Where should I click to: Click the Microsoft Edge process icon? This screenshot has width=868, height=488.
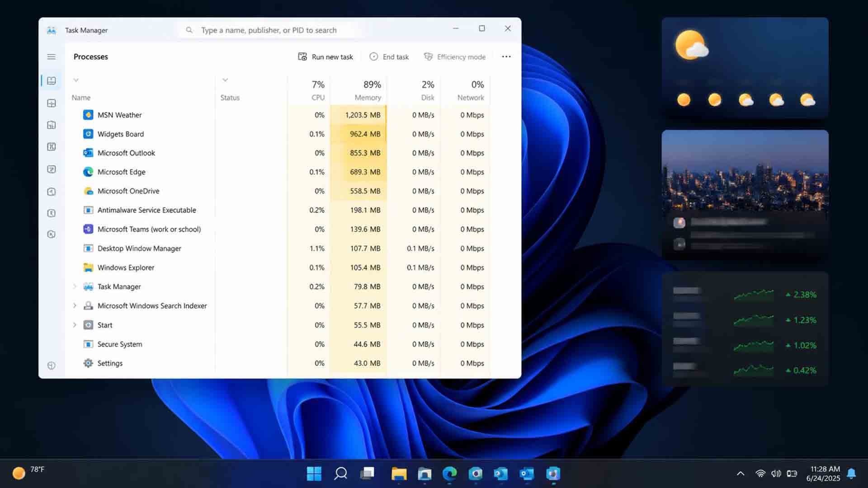coord(88,172)
